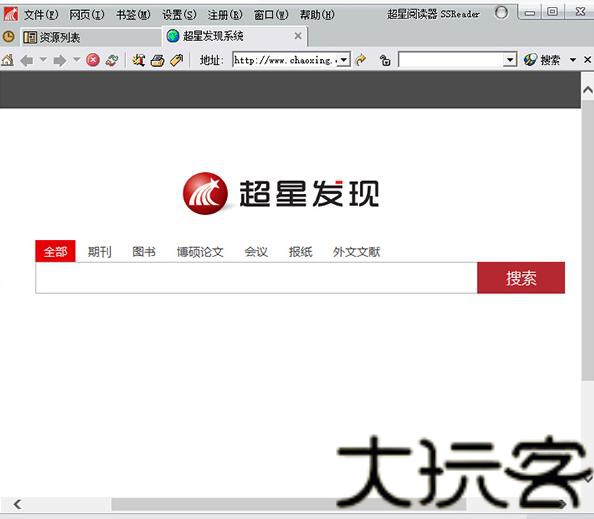This screenshot has width=594, height=519.
Task: Click the SSReader app logo icon
Action: tap(11, 14)
